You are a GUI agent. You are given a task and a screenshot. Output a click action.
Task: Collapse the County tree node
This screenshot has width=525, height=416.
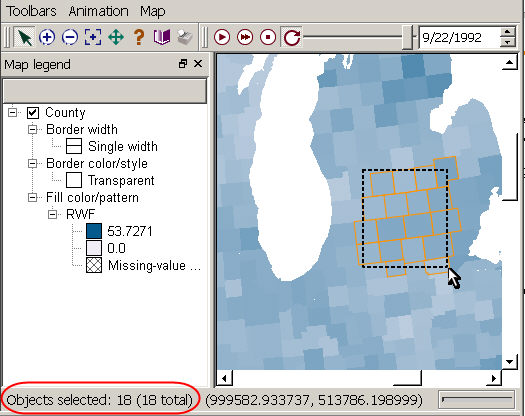12,112
